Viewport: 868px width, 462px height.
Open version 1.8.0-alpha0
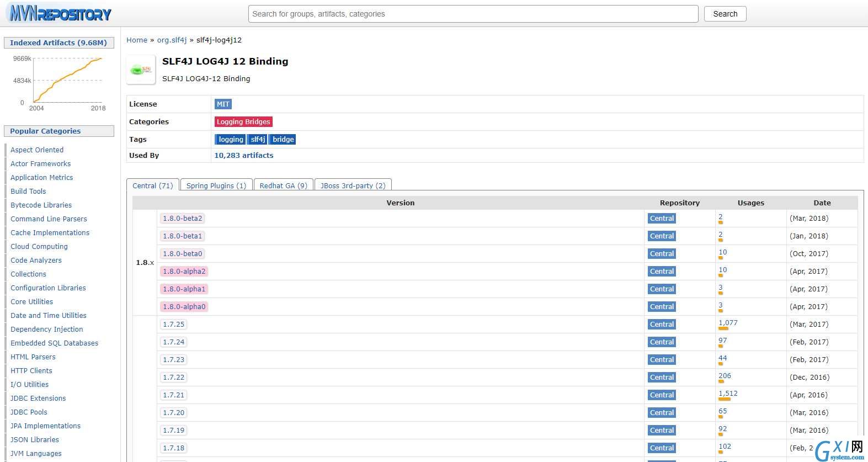pos(184,307)
